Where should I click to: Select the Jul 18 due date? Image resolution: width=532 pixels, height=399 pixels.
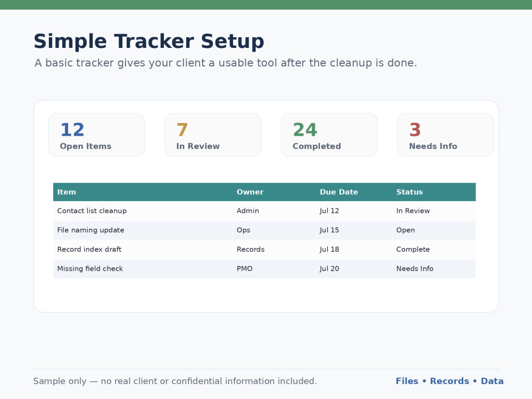(x=354, y=250)
